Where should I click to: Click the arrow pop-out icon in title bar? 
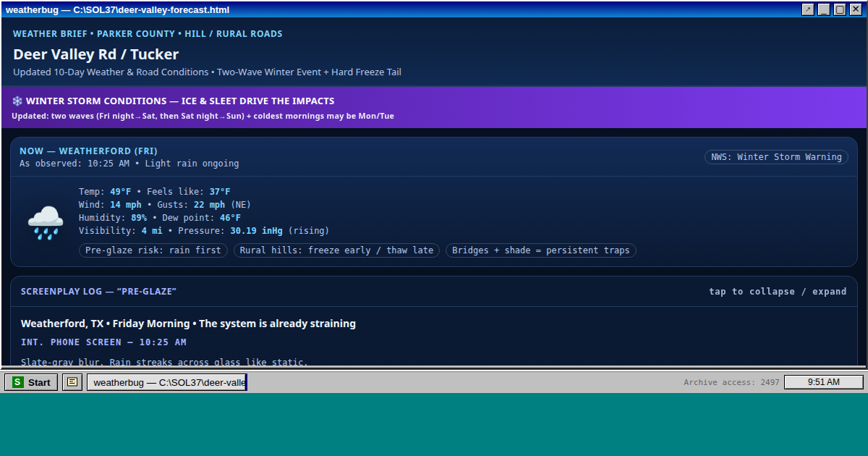pos(808,9)
